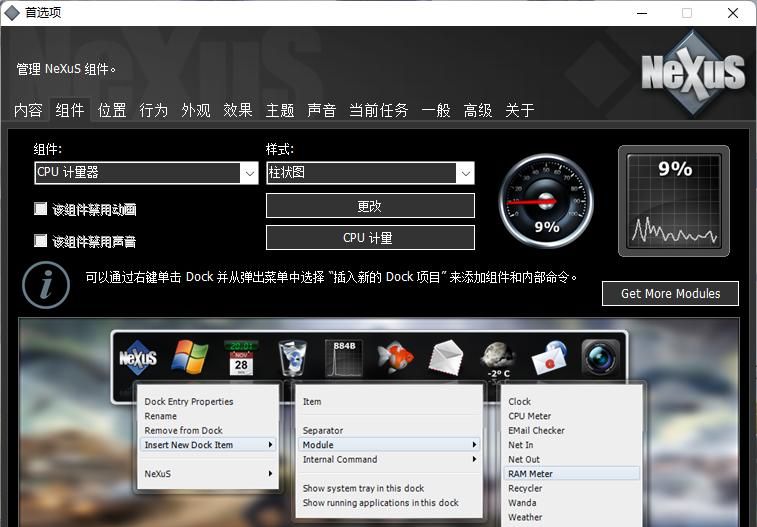Click the 更改 button

coord(370,206)
